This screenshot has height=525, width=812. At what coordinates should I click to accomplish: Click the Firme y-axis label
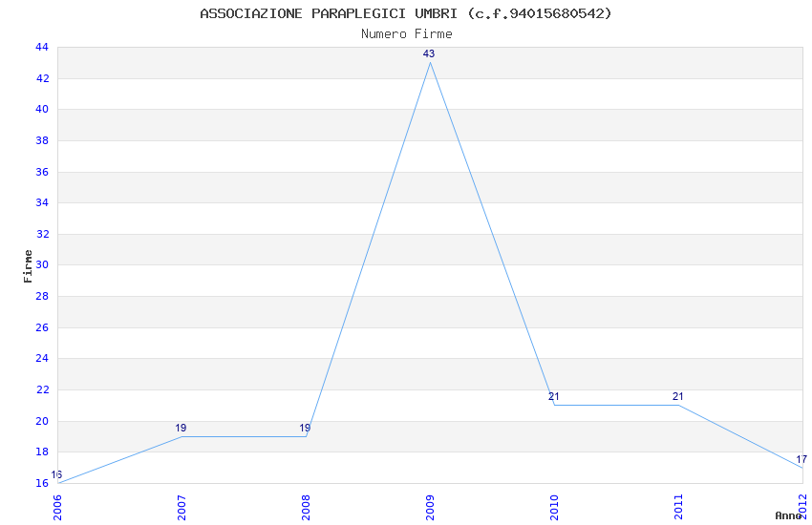tap(28, 266)
